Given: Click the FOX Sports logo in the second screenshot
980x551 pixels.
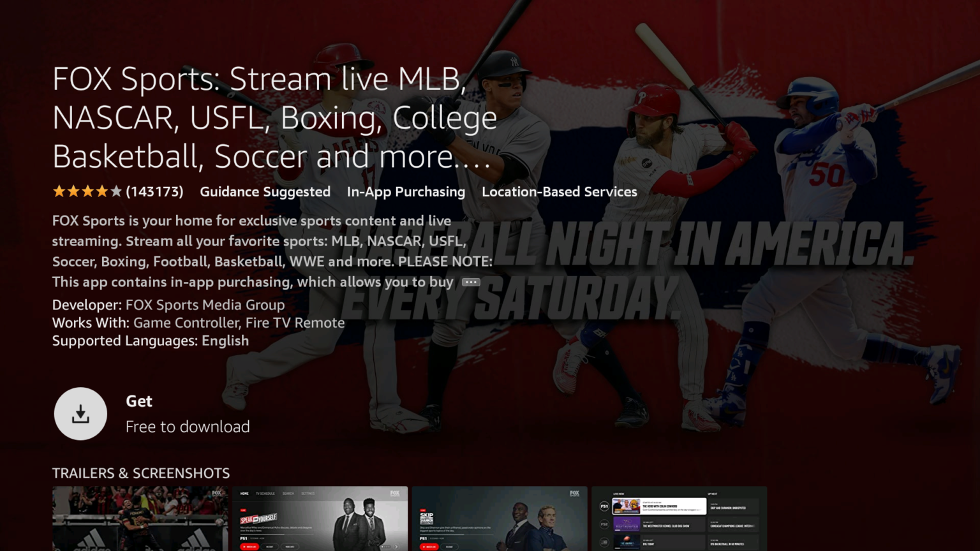Looking at the screenshot, I should (x=394, y=493).
